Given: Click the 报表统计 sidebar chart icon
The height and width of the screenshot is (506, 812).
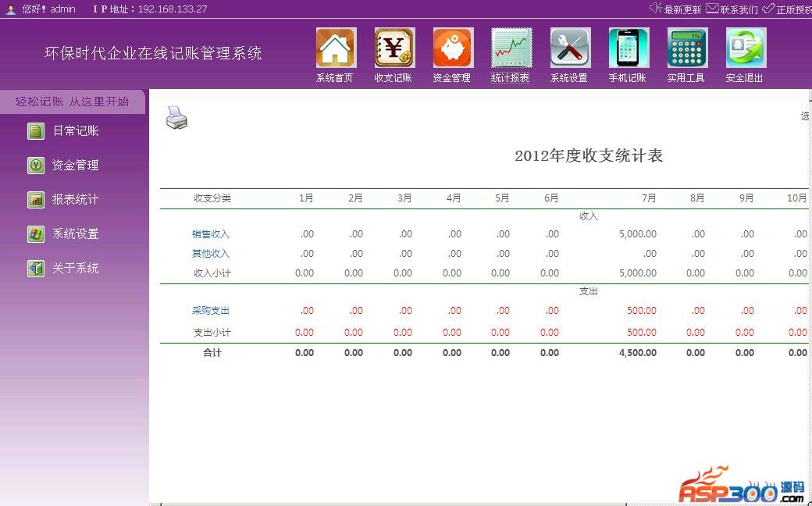Looking at the screenshot, I should 36,199.
